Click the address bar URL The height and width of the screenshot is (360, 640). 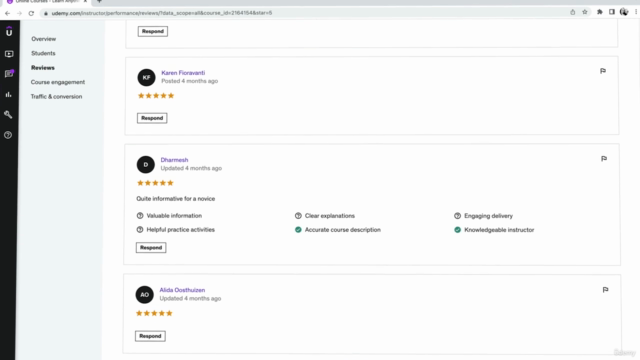coord(162,13)
